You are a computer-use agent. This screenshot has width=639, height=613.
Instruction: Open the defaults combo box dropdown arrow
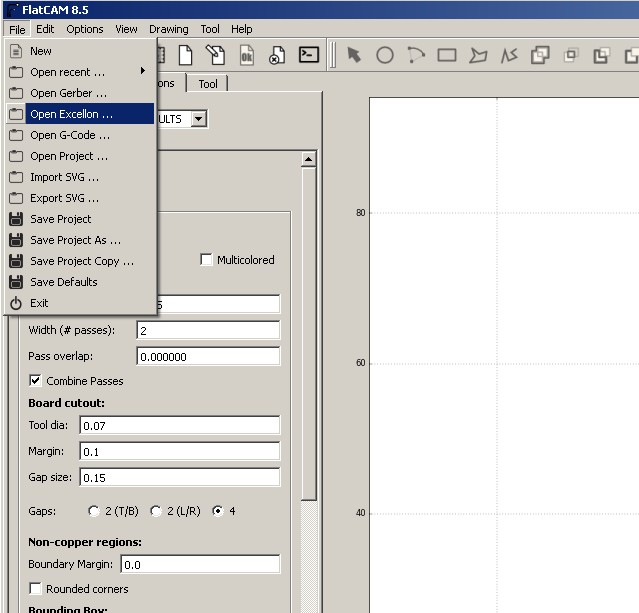click(199, 119)
